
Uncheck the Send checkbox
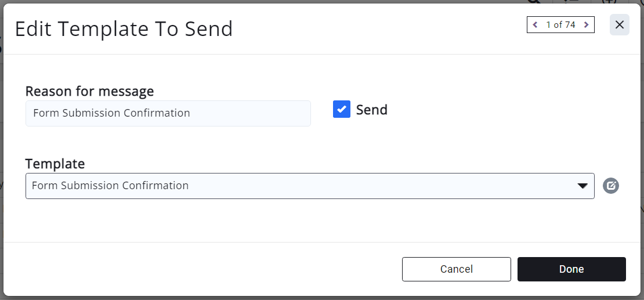[x=341, y=109]
